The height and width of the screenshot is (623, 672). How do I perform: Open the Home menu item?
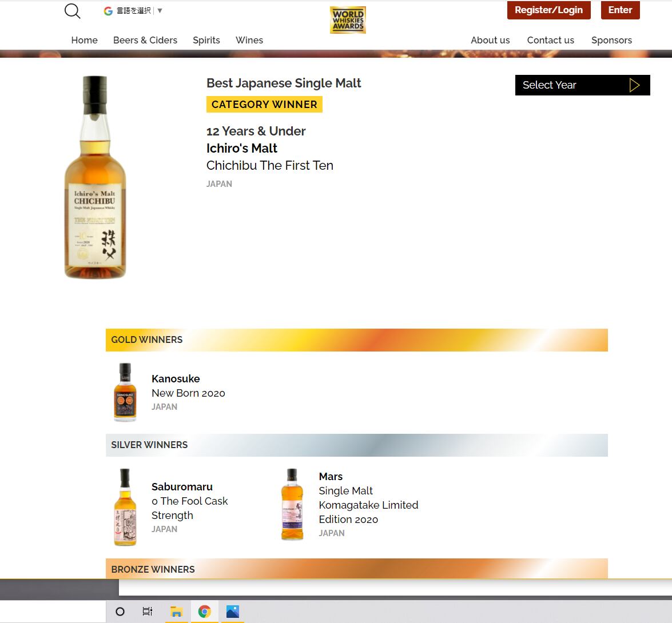tap(85, 40)
